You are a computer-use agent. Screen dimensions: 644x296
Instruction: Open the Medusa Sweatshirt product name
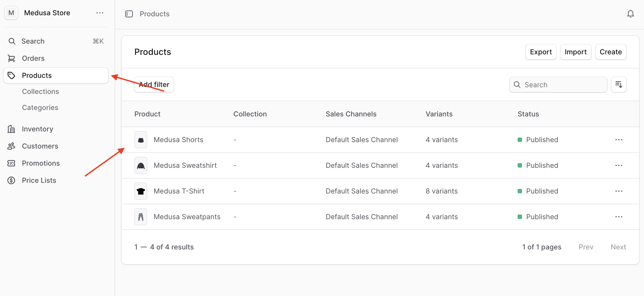pos(185,165)
